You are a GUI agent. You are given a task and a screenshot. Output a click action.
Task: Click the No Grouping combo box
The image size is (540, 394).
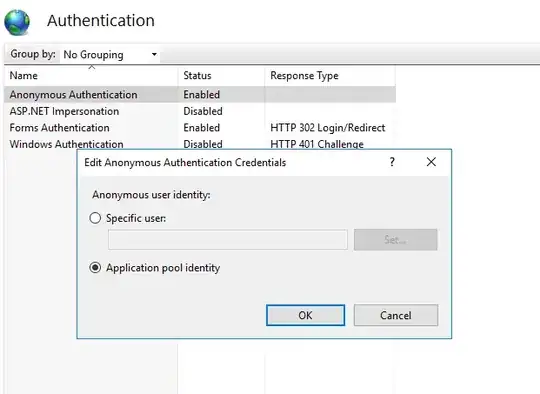(x=110, y=54)
